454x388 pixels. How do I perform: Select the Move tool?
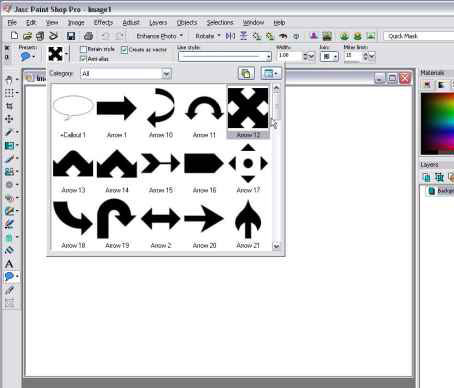[9, 119]
